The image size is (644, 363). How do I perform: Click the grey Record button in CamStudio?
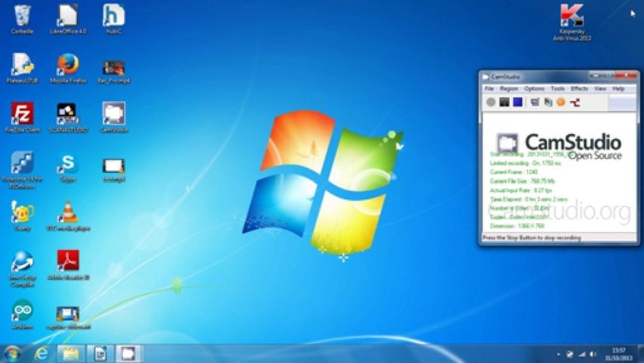491,102
